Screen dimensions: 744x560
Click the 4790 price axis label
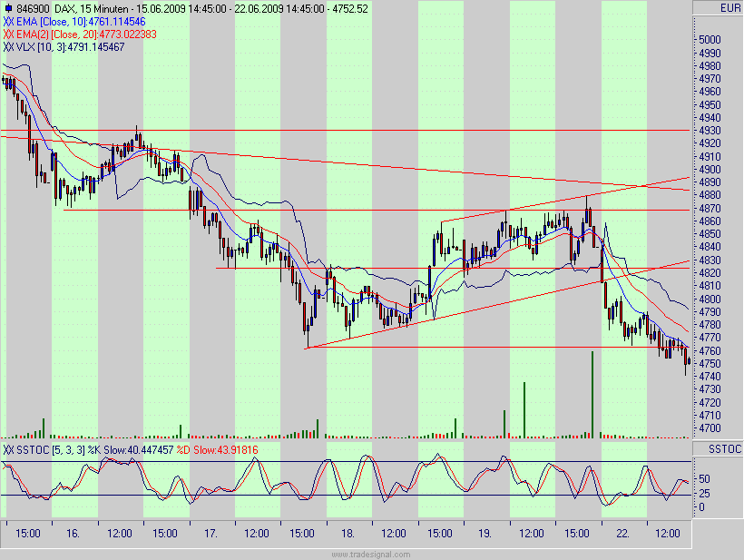[x=710, y=312]
